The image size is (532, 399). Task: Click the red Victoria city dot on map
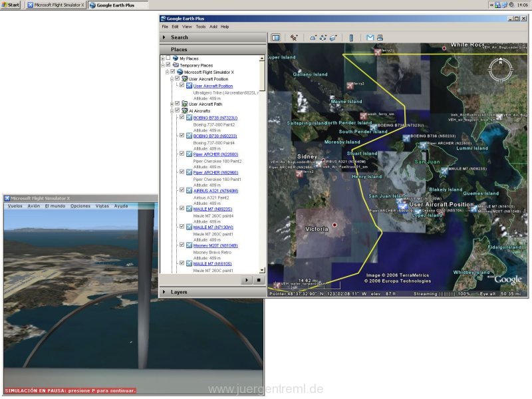[x=334, y=225]
